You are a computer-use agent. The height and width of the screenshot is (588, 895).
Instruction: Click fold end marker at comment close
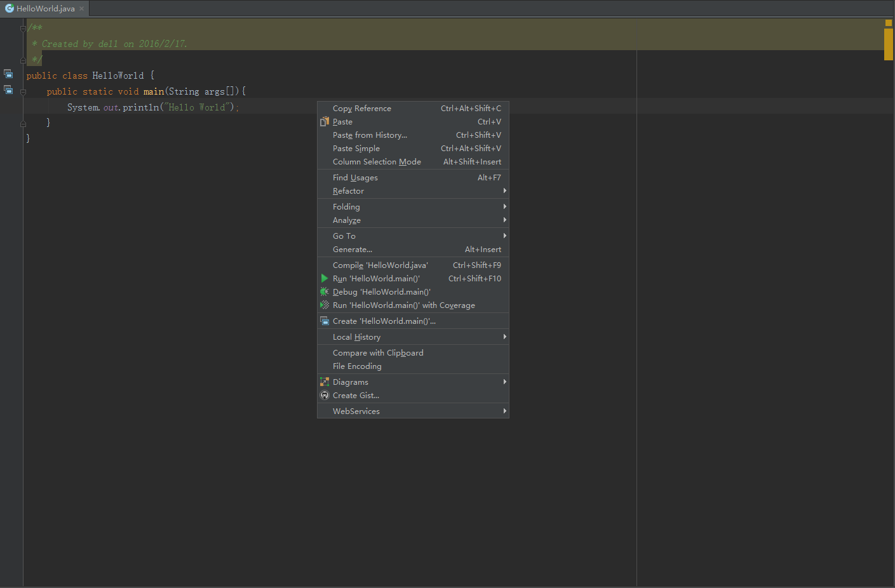point(23,60)
